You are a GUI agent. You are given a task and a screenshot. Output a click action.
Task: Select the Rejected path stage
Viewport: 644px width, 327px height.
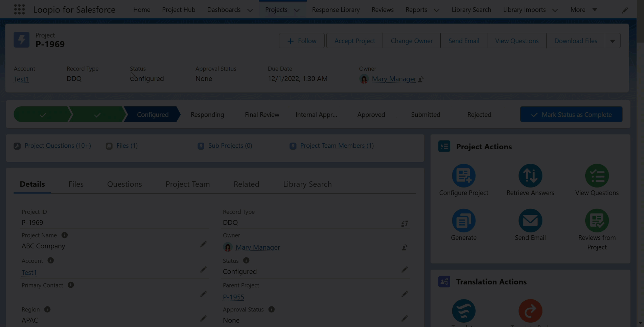point(479,115)
